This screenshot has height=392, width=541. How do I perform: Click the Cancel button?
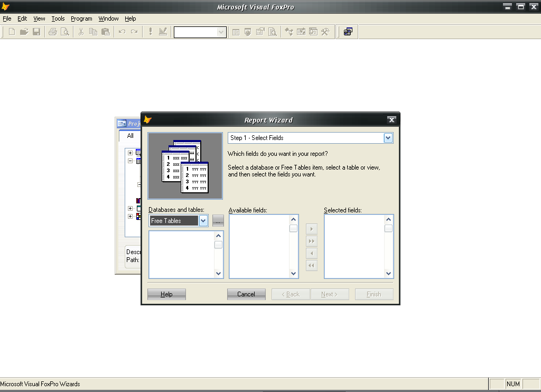[246, 294]
